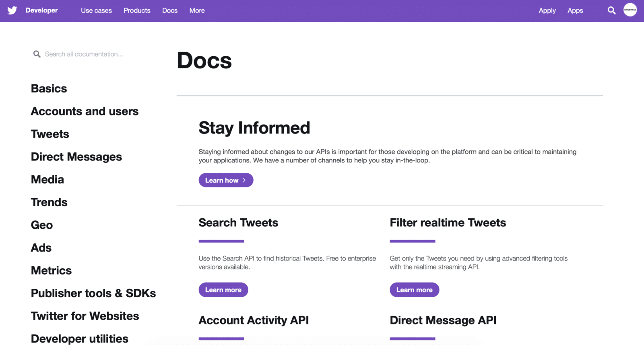Click Learn more under Search Tweets
This screenshot has width=644, height=345.
[x=223, y=290]
